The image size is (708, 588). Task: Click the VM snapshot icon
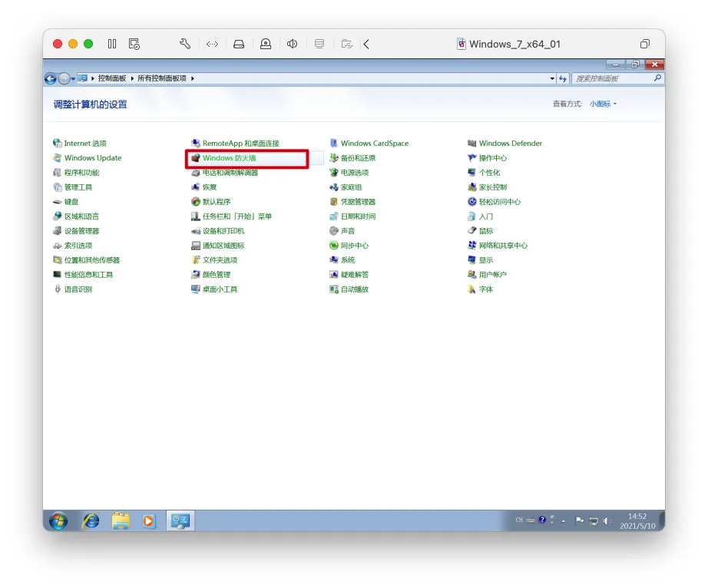point(134,44)
